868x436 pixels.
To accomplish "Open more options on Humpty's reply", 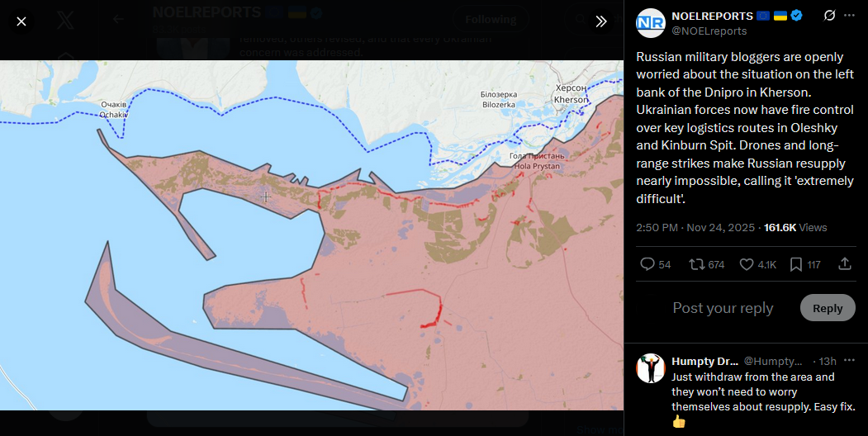I will [849, 361].
